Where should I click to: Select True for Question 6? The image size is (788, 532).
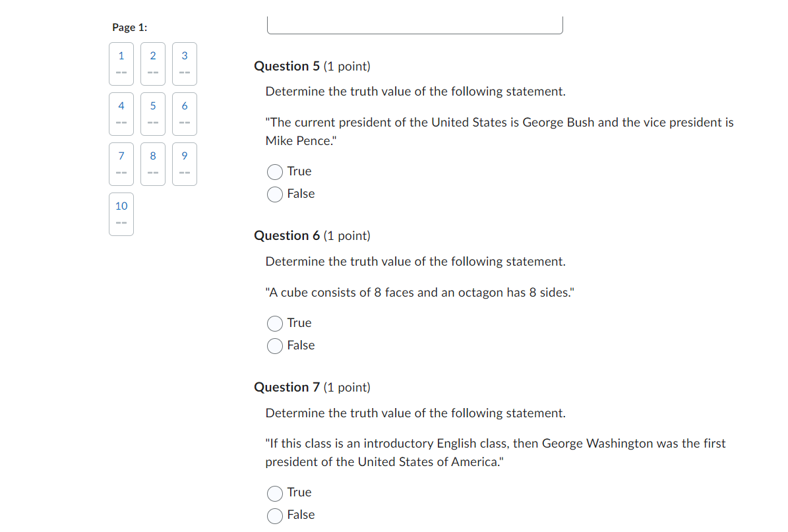(274, 323)
